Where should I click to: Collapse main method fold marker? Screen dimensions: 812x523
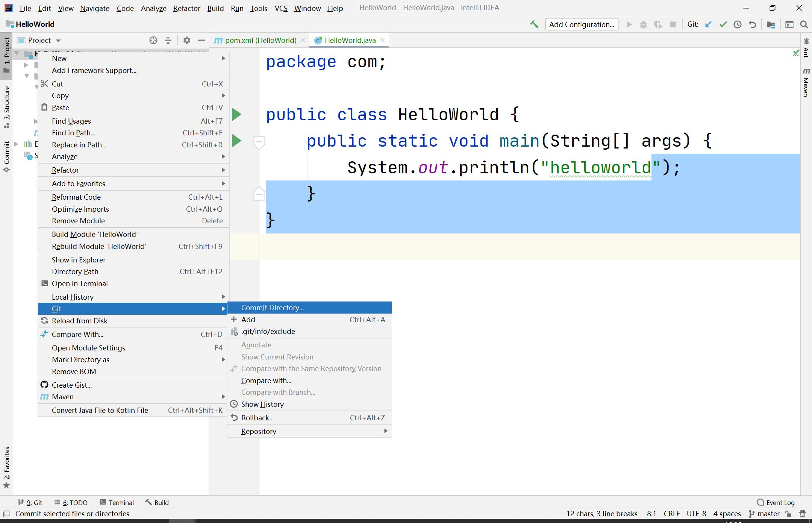pos(259,142)
